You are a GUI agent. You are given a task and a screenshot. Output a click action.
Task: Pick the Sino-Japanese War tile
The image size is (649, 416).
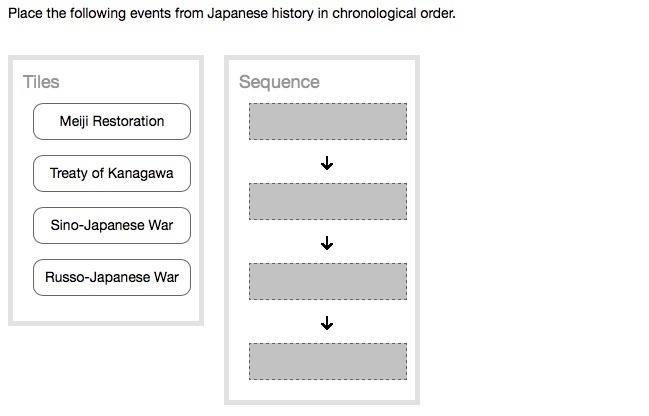(111, 225)
